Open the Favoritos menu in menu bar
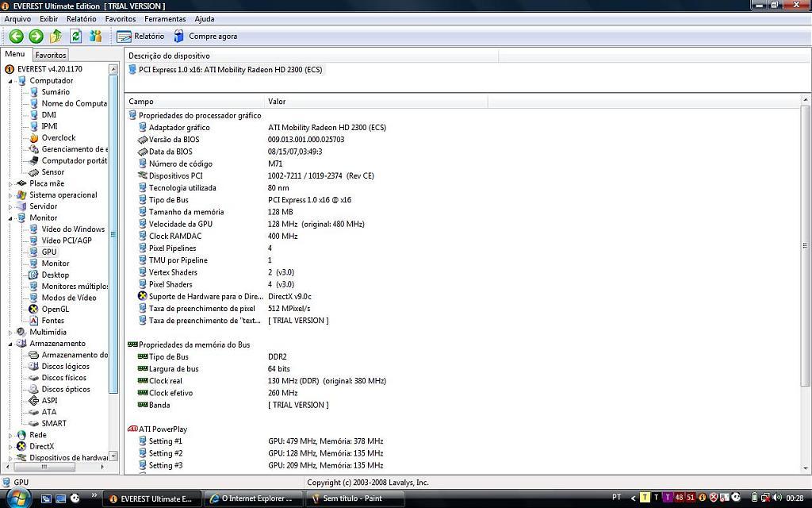 pos(121,19)
